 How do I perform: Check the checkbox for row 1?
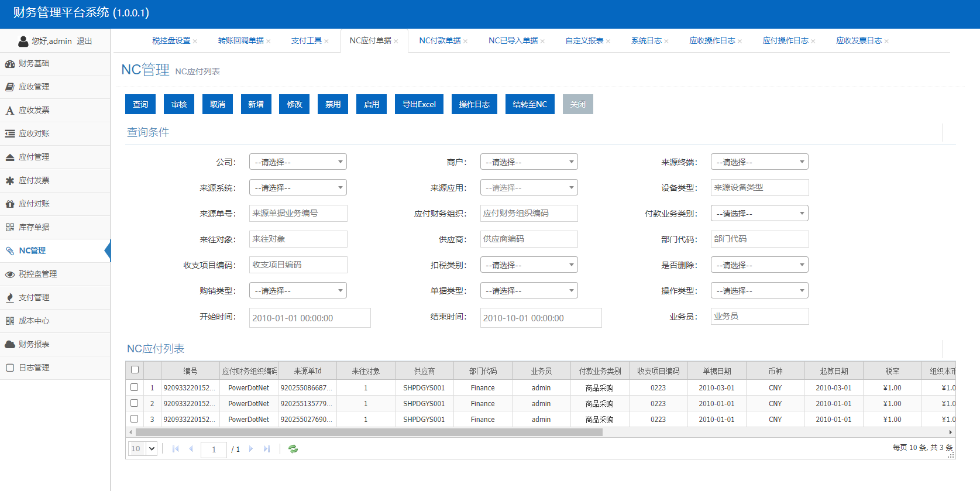point(135,387)
